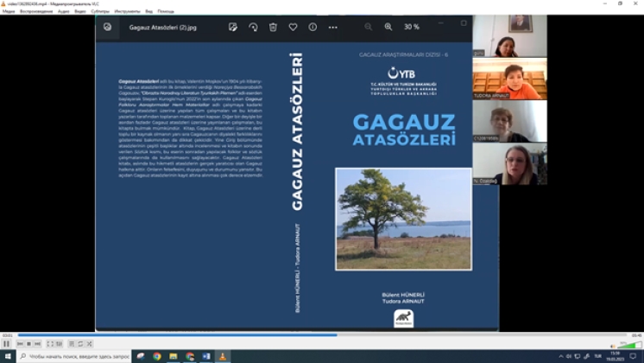Delete the image using the trash icon
The width and height of the screenshot is (644, 363).
tap(273, 27)
